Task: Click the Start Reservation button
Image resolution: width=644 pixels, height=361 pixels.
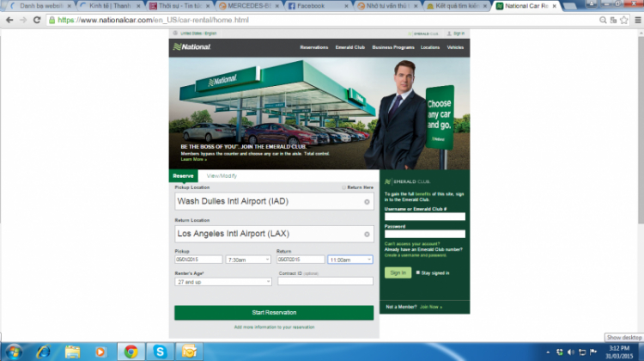Action: (274, 313)
